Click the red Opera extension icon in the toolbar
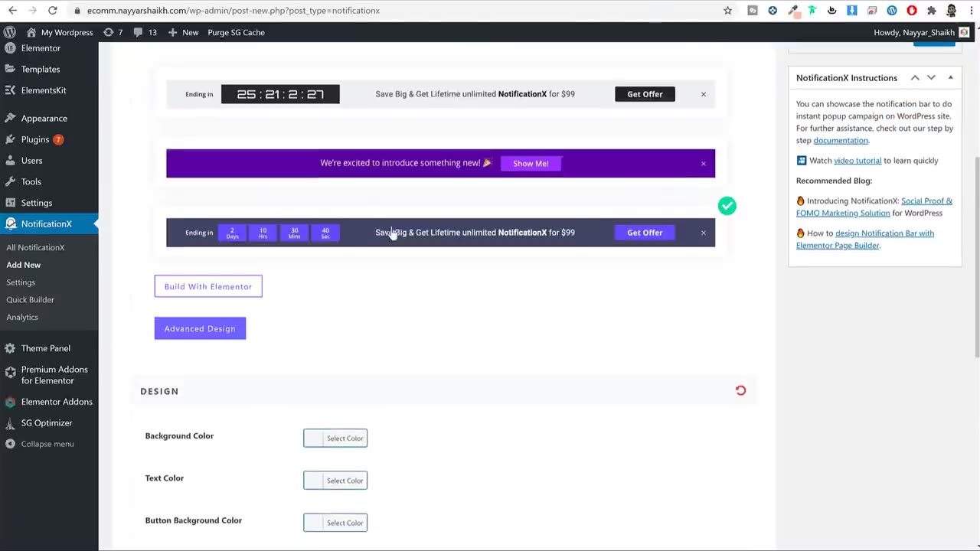 pyautogui.click(x=911, y=11)
